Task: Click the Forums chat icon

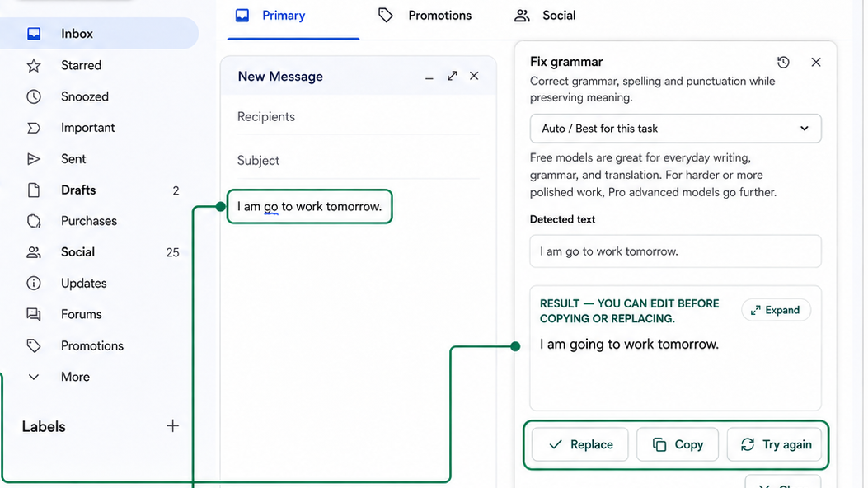Action: click(x=34, y=314)
